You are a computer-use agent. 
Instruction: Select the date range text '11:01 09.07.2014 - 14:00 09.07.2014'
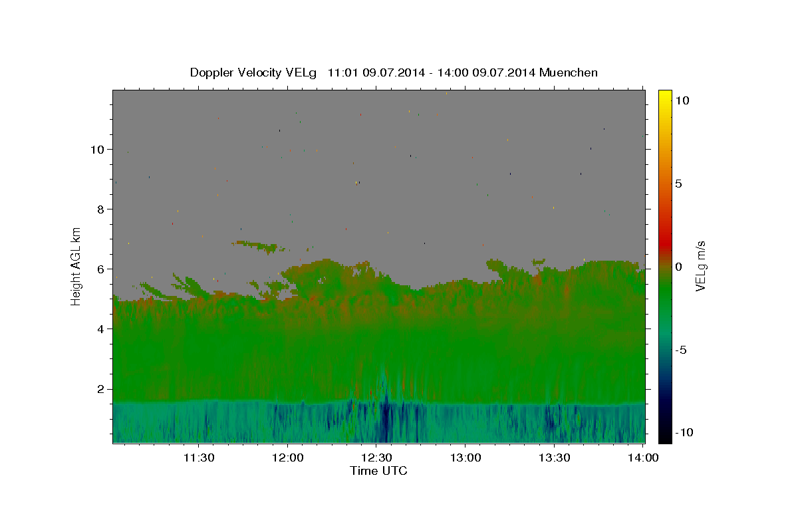point(432,72)
